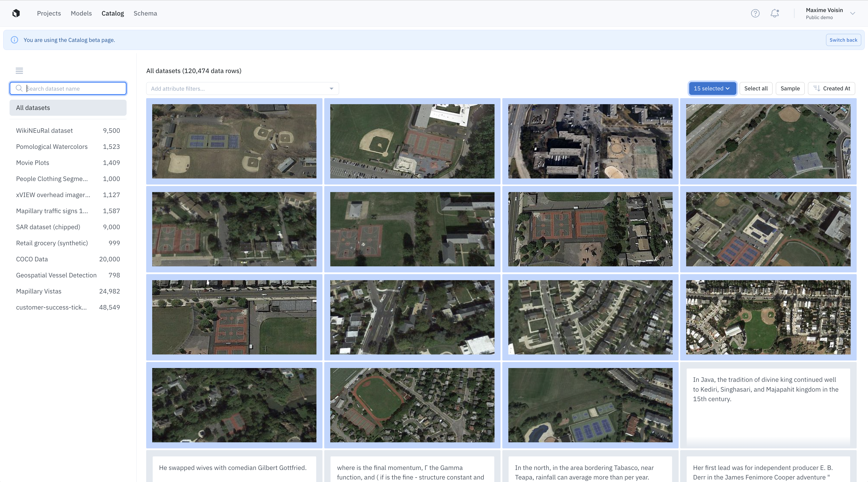
Task: Click the thumbnail with red running track oval
Action: coord(412,405)
